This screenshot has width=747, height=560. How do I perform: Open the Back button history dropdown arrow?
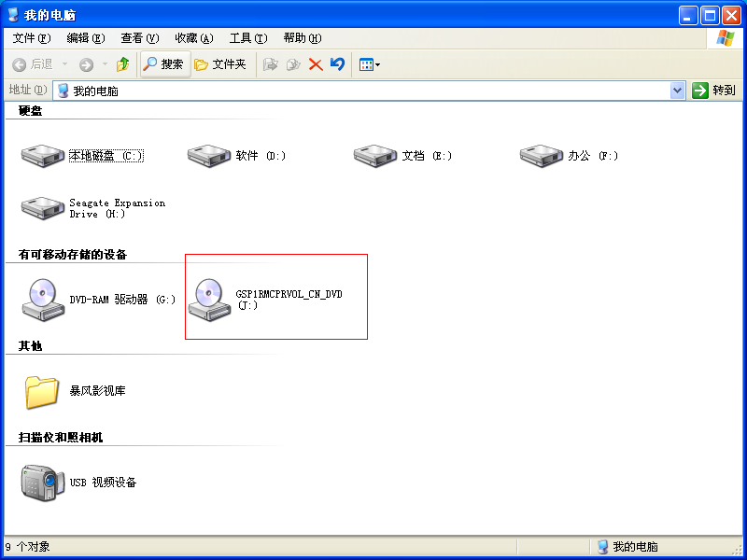[x=64, y=64]
